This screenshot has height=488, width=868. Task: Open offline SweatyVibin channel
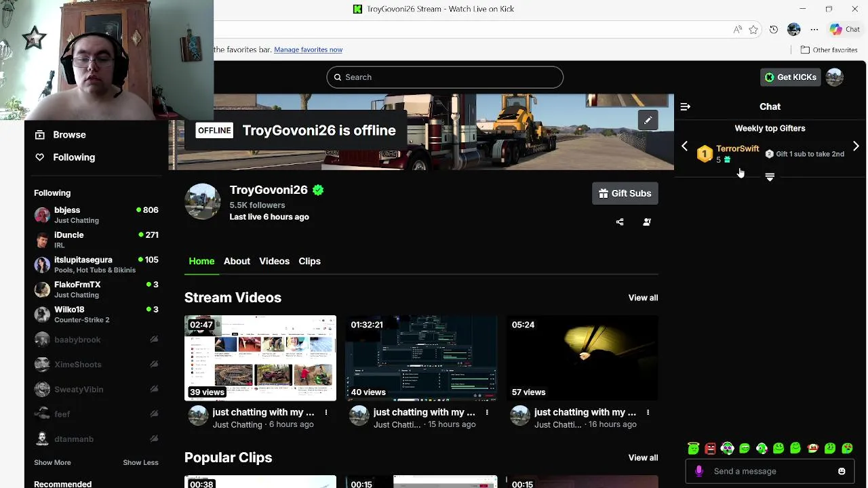(x=96, y=389)
